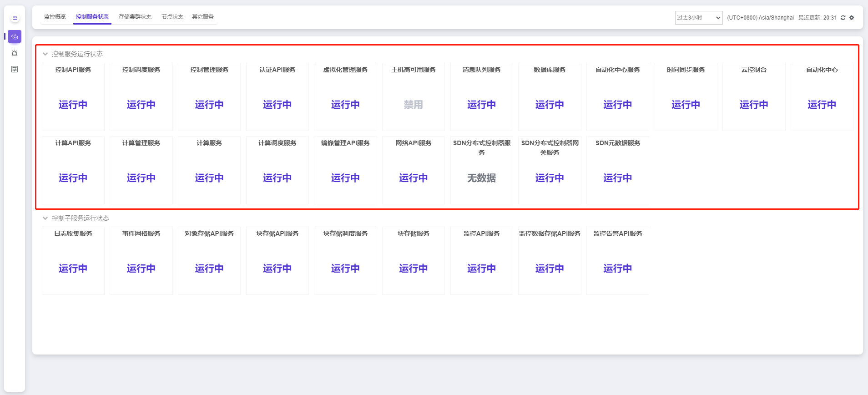The width and height of the screenshot is (868, 395).
Task: Switch to the 存储集群状态 tab
Action: [135, 17]
